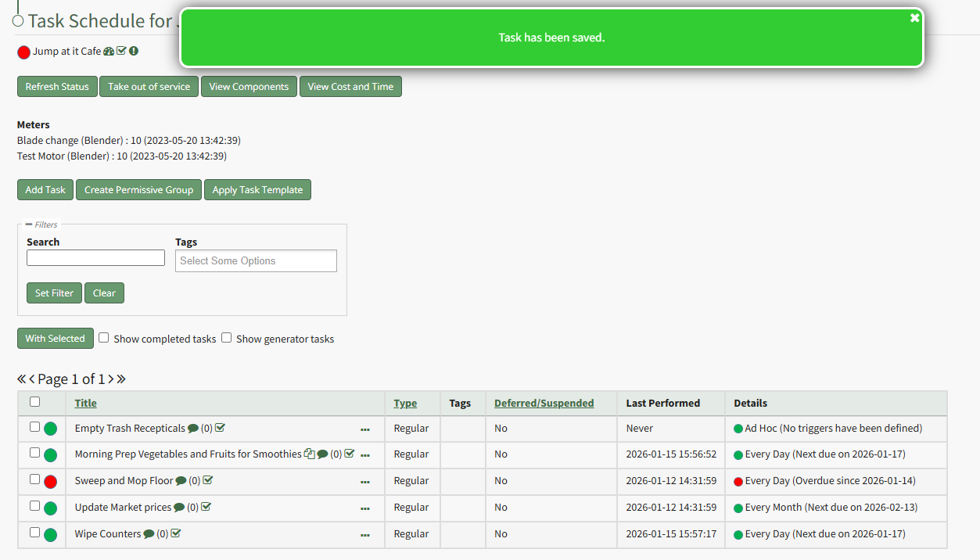Screen dimensions: 980x560
Task: Open the Tags filter dropdown
Action: 256,261
